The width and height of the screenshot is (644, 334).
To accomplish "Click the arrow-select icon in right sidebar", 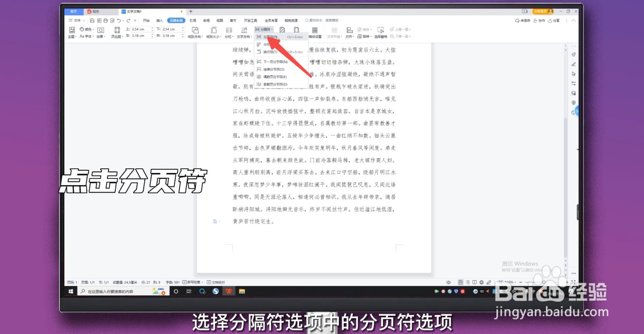I will pyautogui.click(x=574, y=74).
